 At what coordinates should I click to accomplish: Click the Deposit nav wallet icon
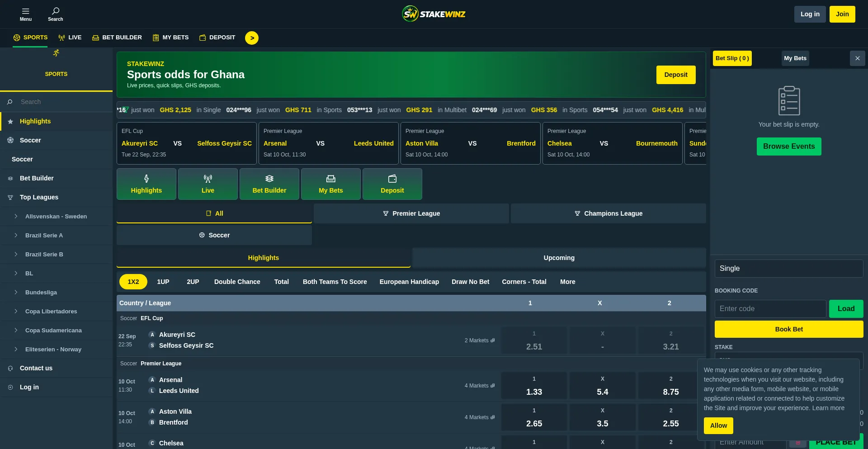[x=203, y=38]
